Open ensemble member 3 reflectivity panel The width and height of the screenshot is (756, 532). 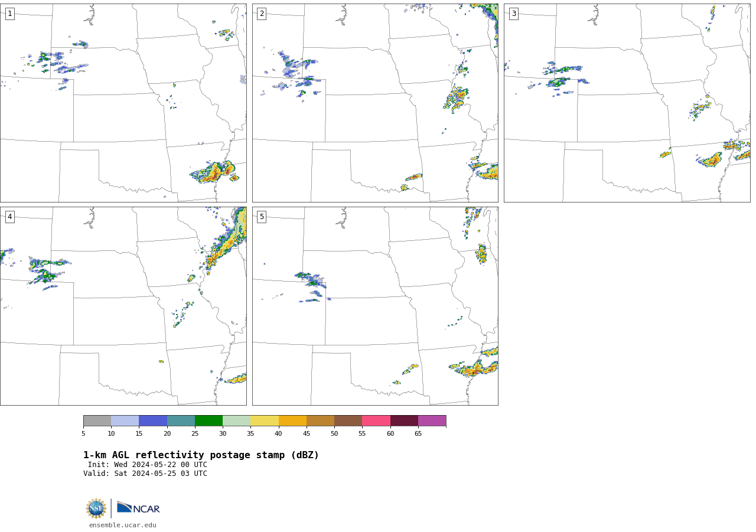627,103
